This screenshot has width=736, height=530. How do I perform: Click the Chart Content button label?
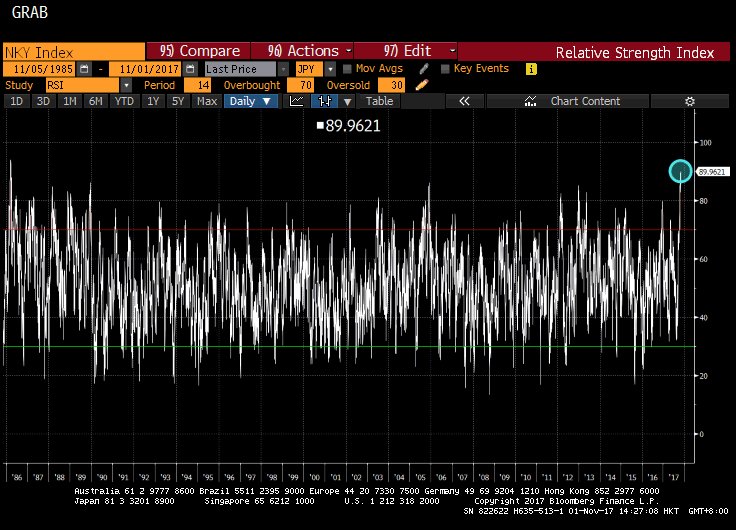point(585,101)
